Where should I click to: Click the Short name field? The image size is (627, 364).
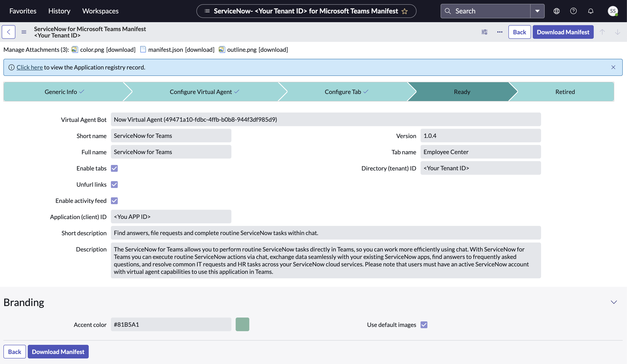tap(171, 136)
